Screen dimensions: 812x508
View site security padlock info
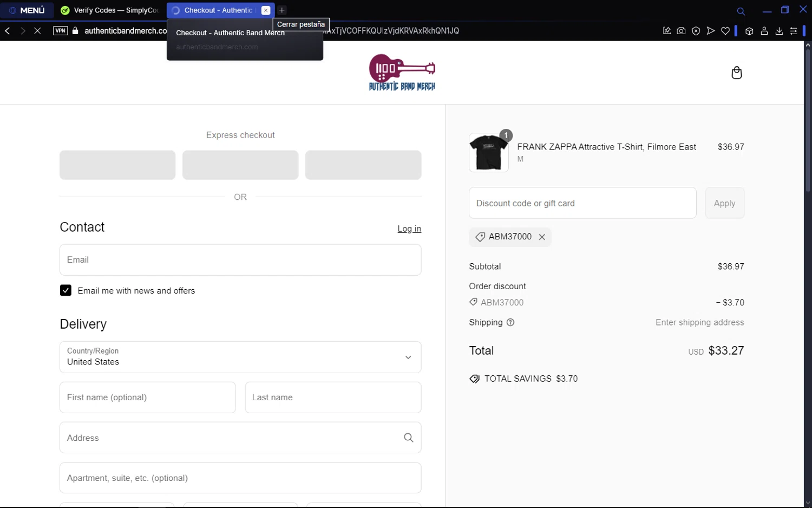(x=75, y=31)
